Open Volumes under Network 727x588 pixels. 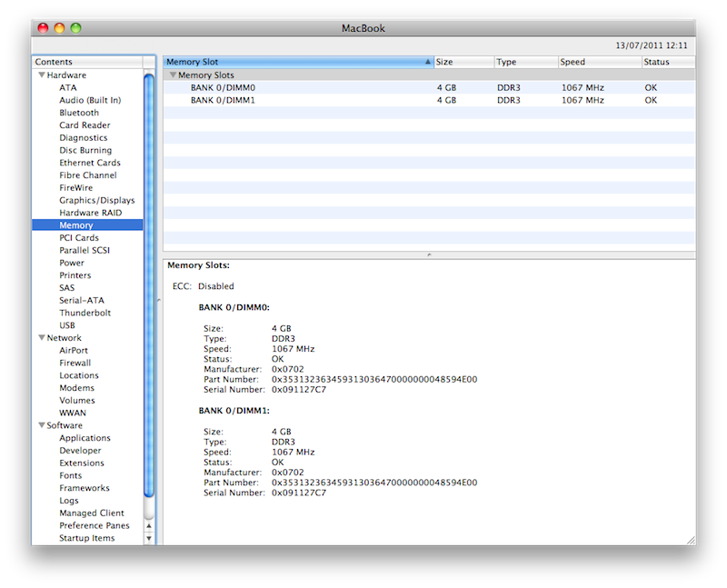[77, 401]
